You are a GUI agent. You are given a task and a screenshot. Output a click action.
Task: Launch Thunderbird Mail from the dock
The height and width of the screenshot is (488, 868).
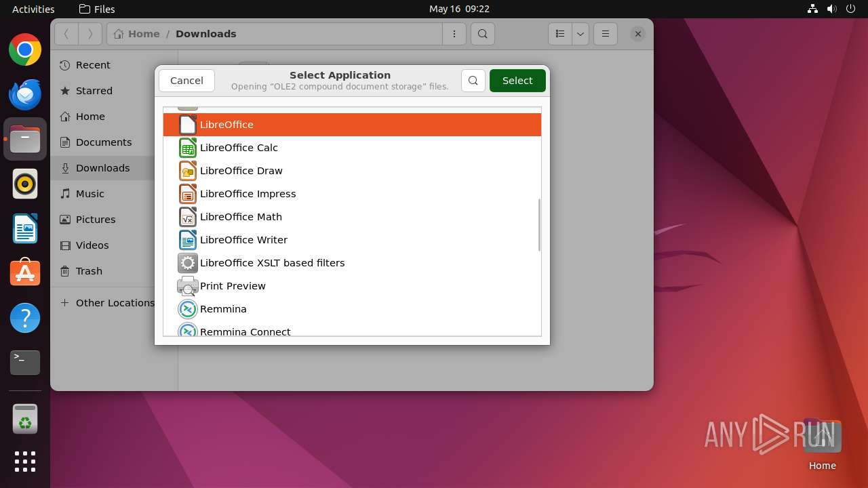(25, 94)
